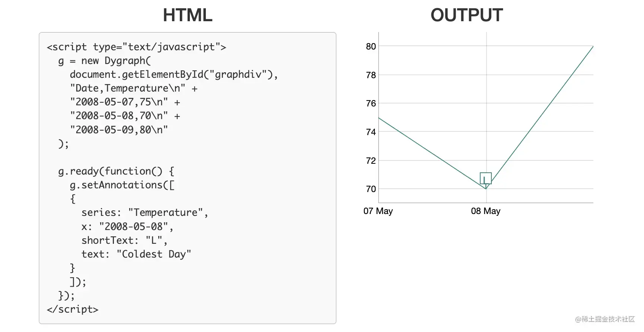Click the 80 y-axis label
644x332 pixels.
(x=371, y=47)
